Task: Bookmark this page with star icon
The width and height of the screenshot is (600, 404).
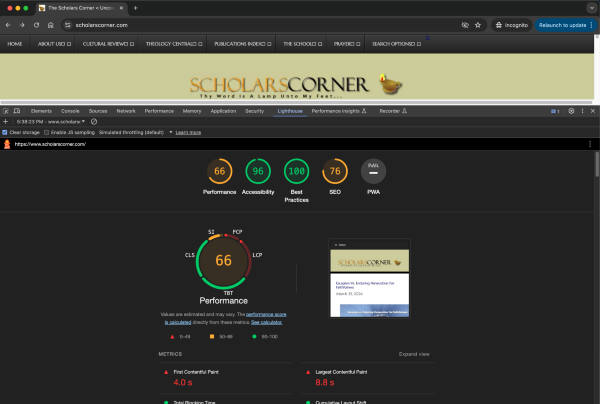Action: pyautogui.click(x=478, y=25)
